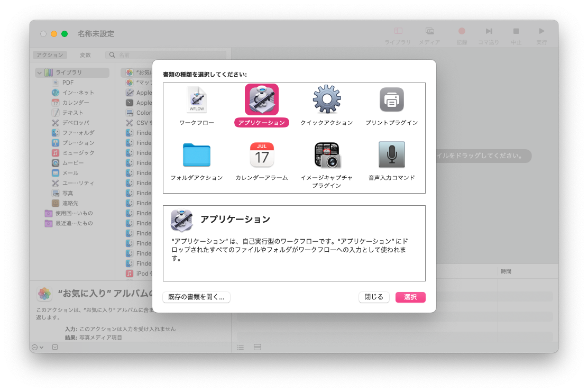This screenshot has width=588, height=392.
Task: Select the カレンダーアラーム calendar icon
Action: coord(262,154)
